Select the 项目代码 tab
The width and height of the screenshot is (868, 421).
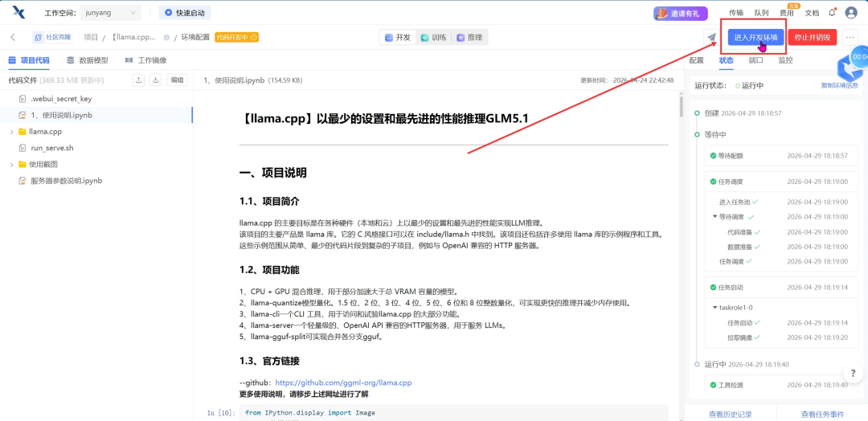click(x=29, y=60)
